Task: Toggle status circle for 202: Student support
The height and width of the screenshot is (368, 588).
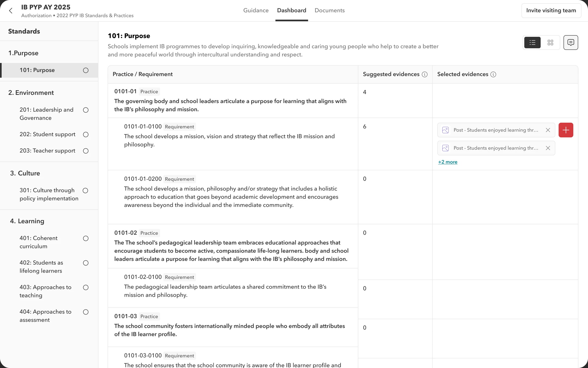Action: 86,134
